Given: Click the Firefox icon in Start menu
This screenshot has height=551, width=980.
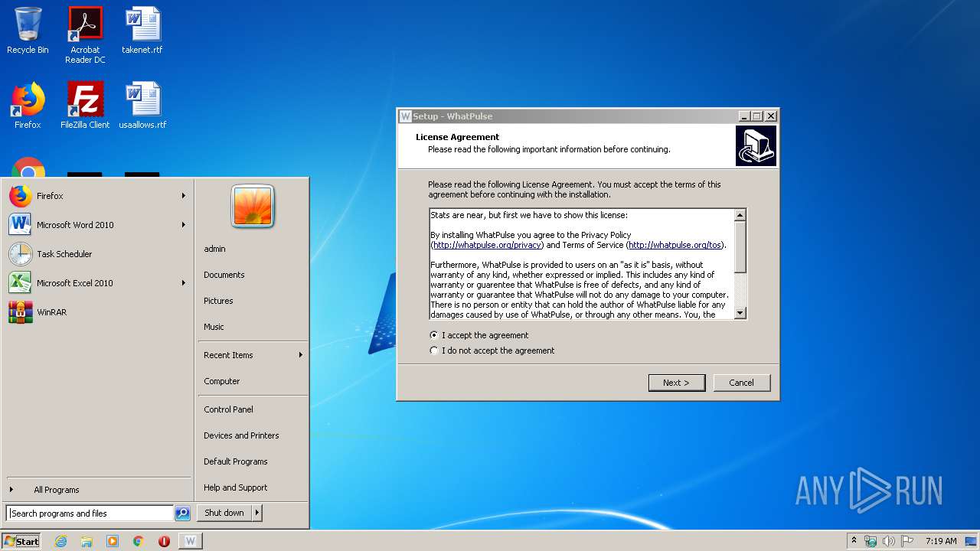Looking at the screenshot, I should click(x=21, y=196).
